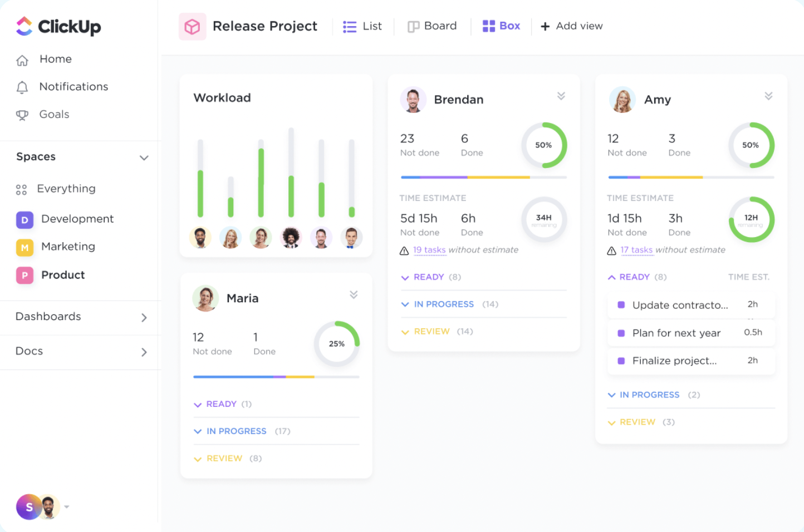804x532 pixels.
Task: Open the 17 tasks without estimate link
Action: click(x=636, y=250)
